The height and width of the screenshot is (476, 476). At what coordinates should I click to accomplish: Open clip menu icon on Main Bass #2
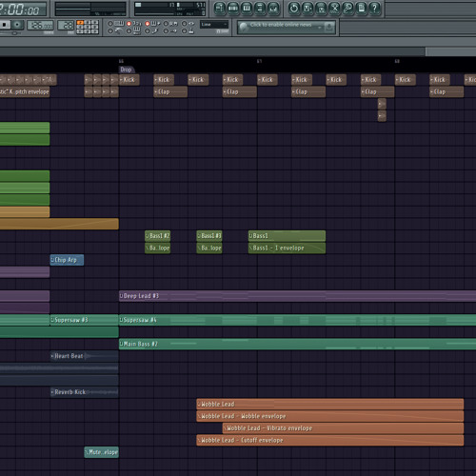(122, 344)
